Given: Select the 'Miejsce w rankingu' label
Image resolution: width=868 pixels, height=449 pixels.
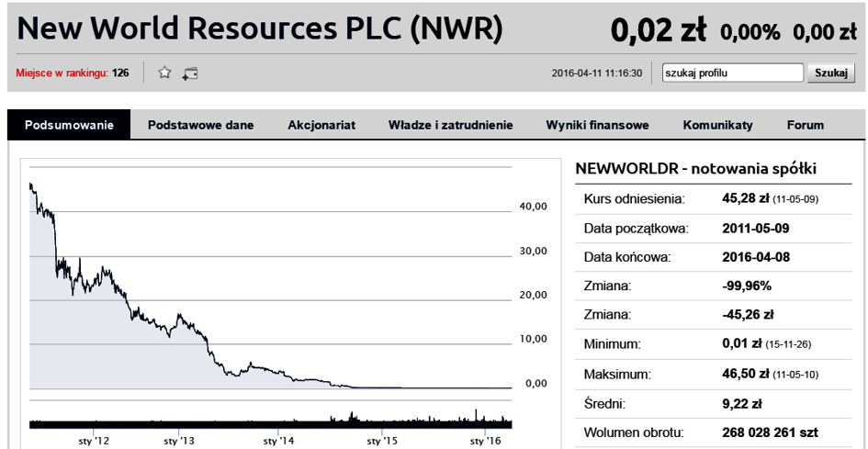Looking at the screenshot, I should [62, 73].
